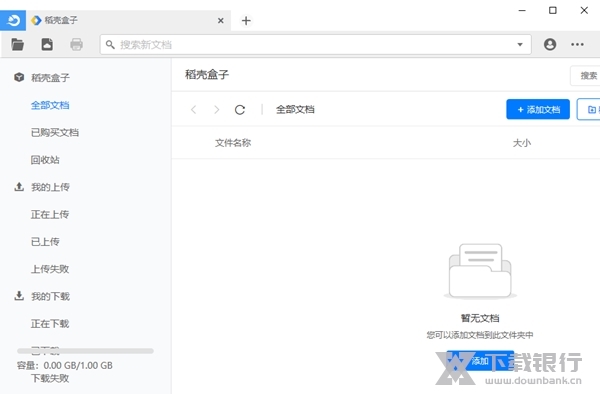Screen dimensions: 600x394
Task: Click the back navigation arrow
Action: pos(194,110)
